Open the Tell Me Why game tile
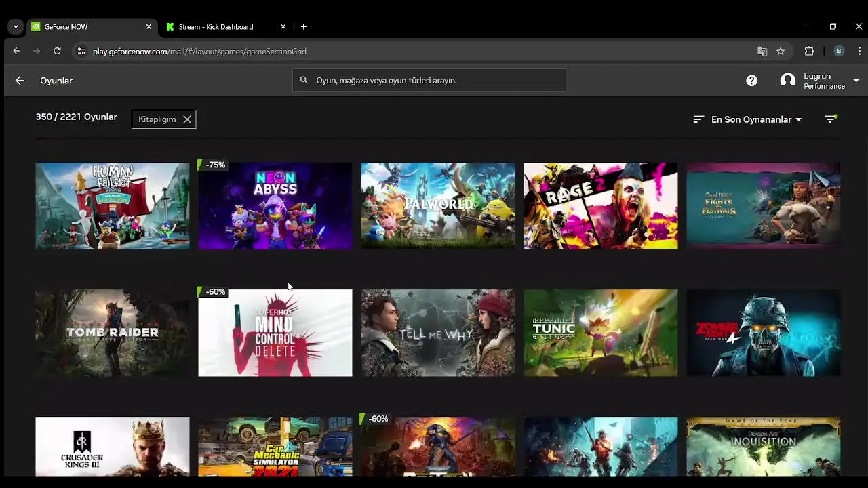The width and height of the screenshot is (868, 488). [x=438, y=333]
